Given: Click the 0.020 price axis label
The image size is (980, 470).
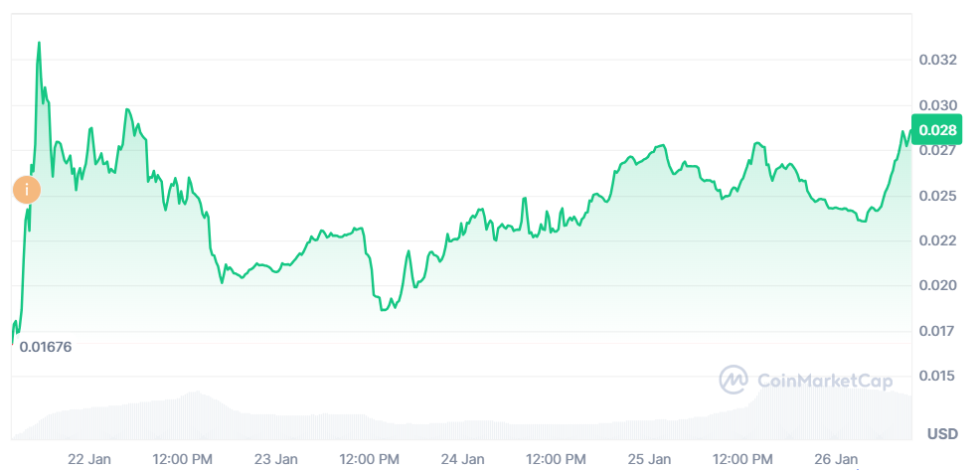Looking at the screenshot, I should tap(937, 286).
